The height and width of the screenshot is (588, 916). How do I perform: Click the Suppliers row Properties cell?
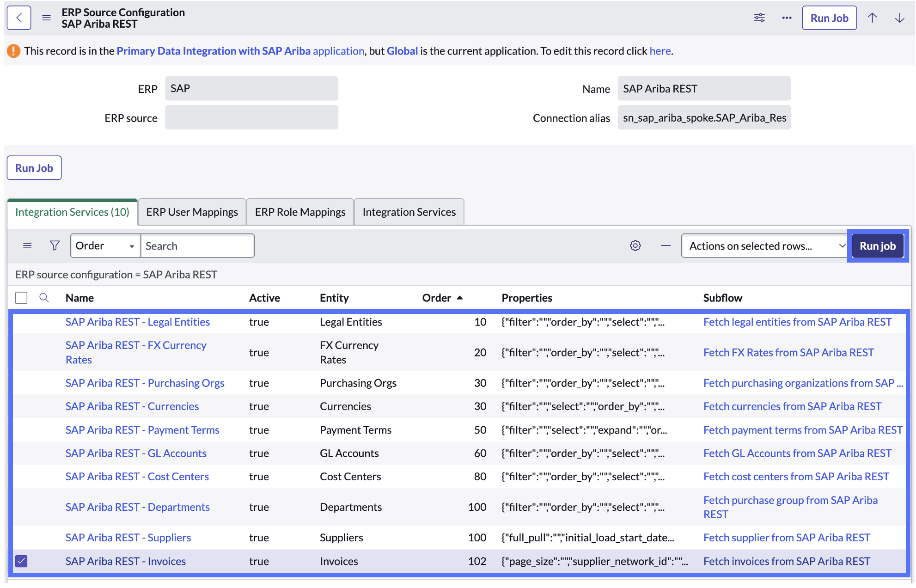point(588,537)
